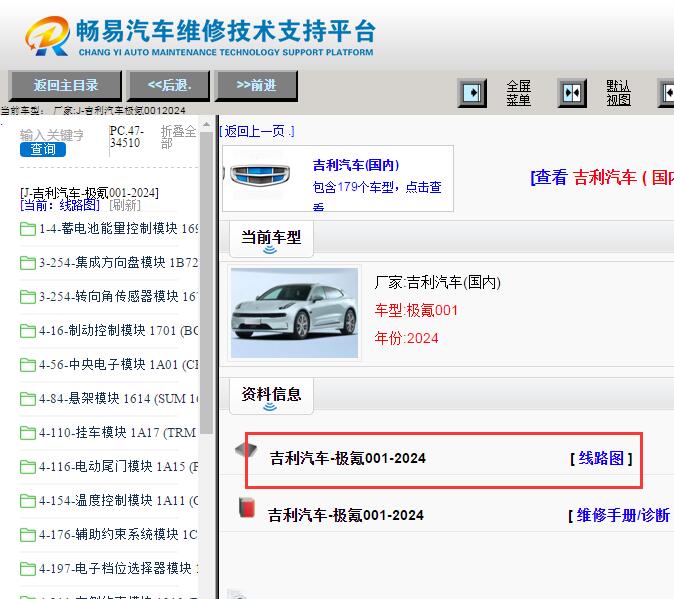Select the 全屏菜单 label
Image resolution: width=674 pixels, height=599 pixels.
click(x=518, y=93)
